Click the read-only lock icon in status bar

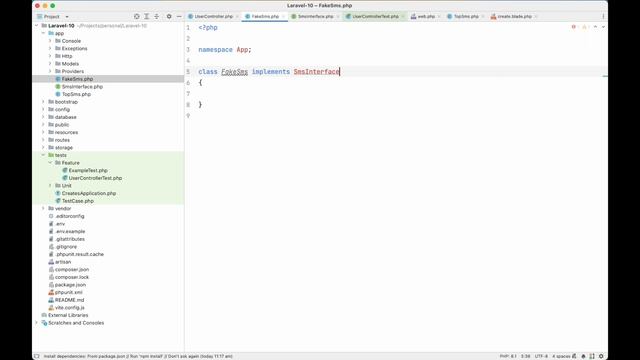click(574, 356)
